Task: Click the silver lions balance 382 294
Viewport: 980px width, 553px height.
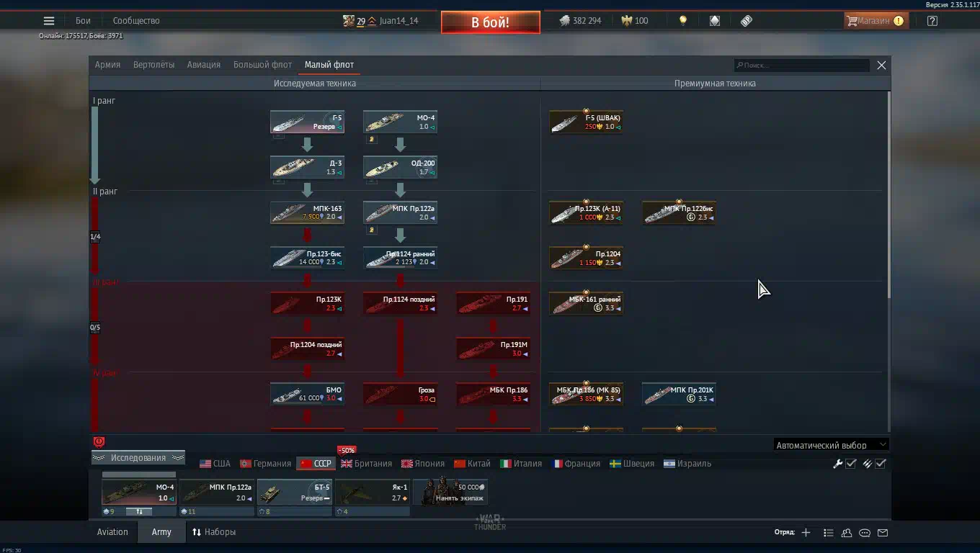Action: [x=580, y=21]
